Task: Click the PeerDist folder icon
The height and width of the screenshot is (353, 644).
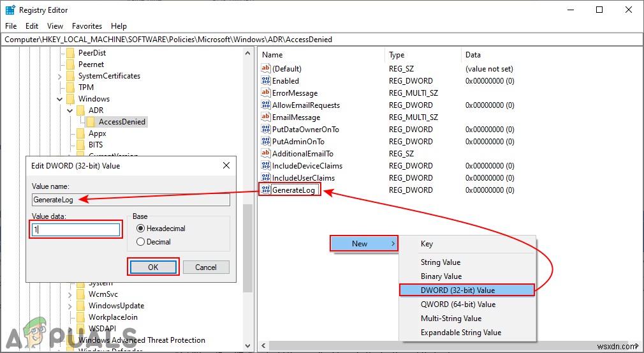Action: [71, 52]
